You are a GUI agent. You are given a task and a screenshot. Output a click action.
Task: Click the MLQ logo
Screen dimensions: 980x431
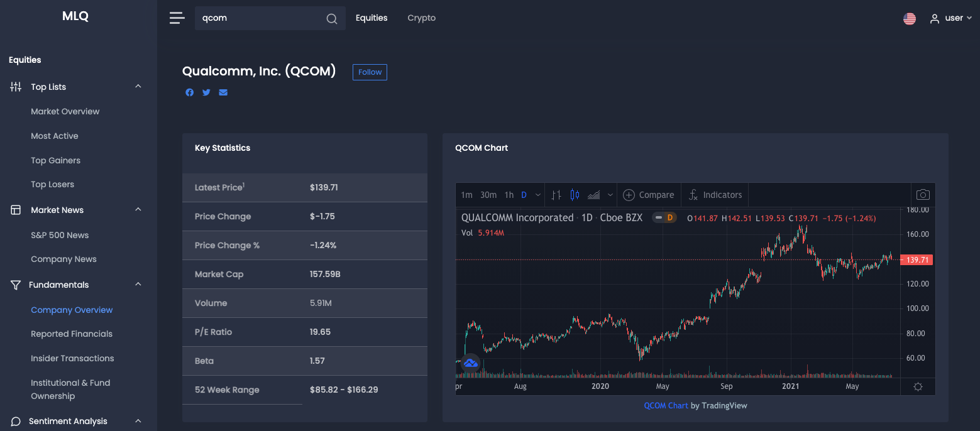pos(75,16)
